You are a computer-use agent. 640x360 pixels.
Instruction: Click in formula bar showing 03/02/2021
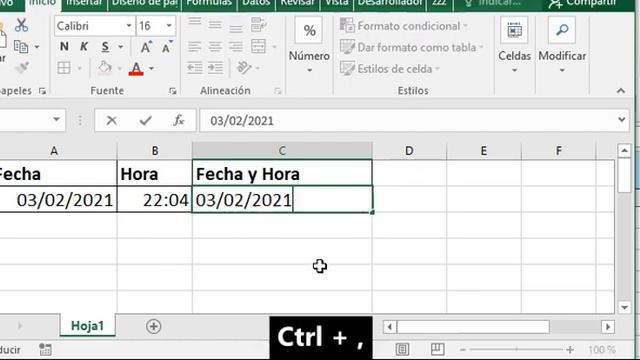408,120
